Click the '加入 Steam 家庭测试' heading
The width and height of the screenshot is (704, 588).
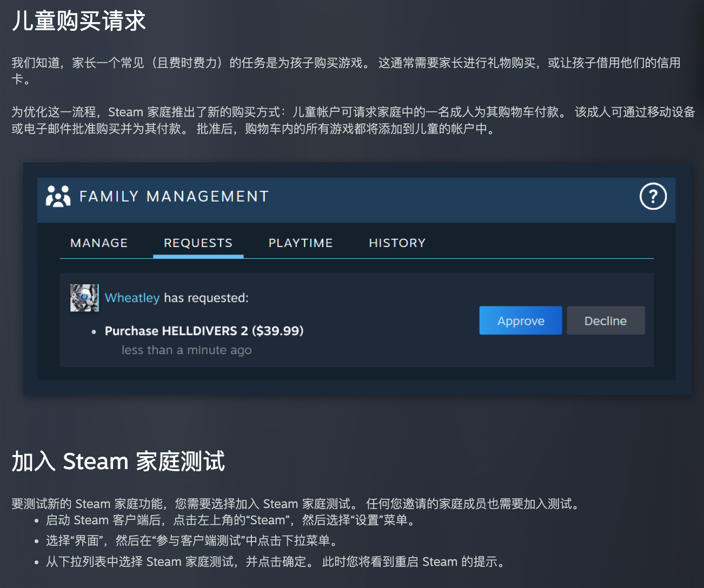pos(118,462)
